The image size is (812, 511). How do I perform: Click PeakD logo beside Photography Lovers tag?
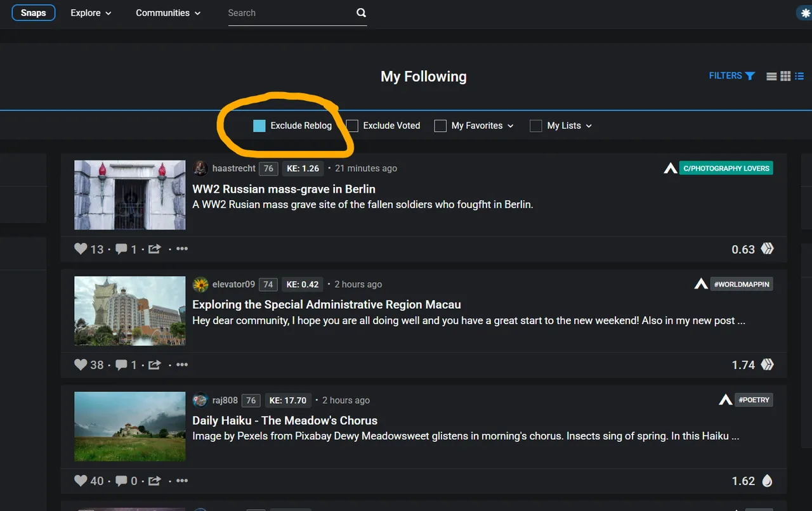tap(671, 168)
